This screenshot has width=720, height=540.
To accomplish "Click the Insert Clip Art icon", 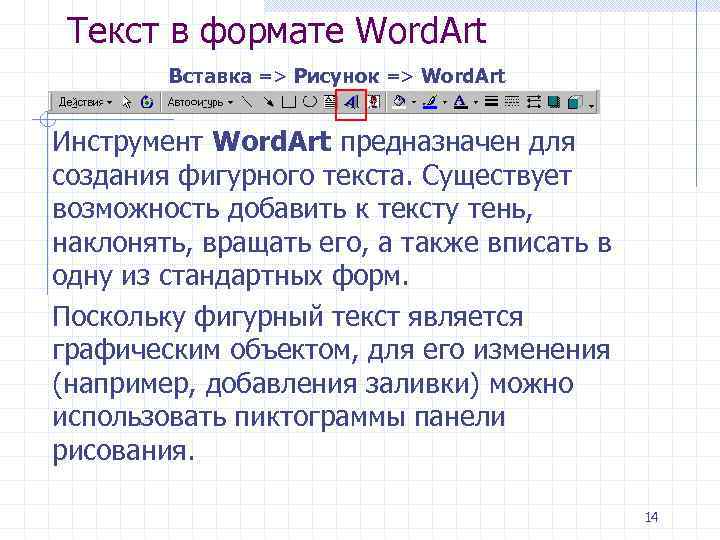I will (374, 102).
